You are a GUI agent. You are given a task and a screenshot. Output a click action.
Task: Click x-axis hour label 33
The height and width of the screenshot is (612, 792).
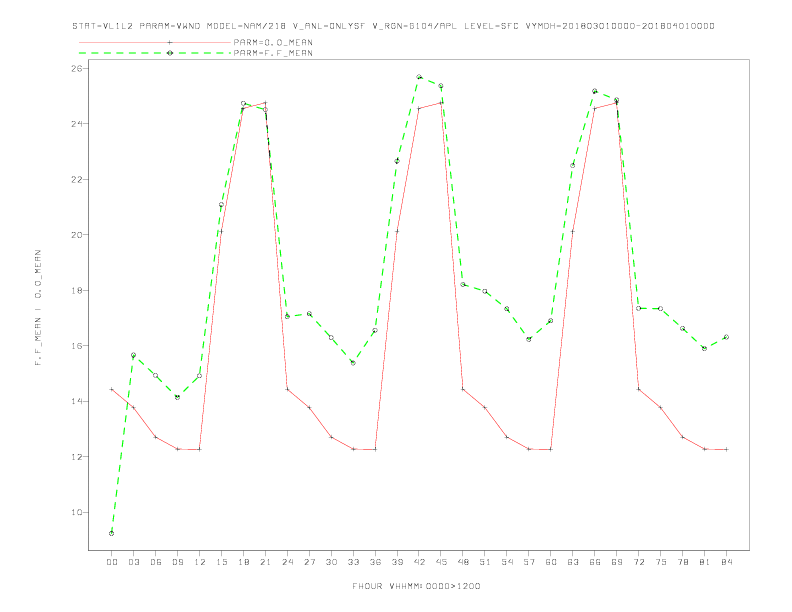click(354, 562)
